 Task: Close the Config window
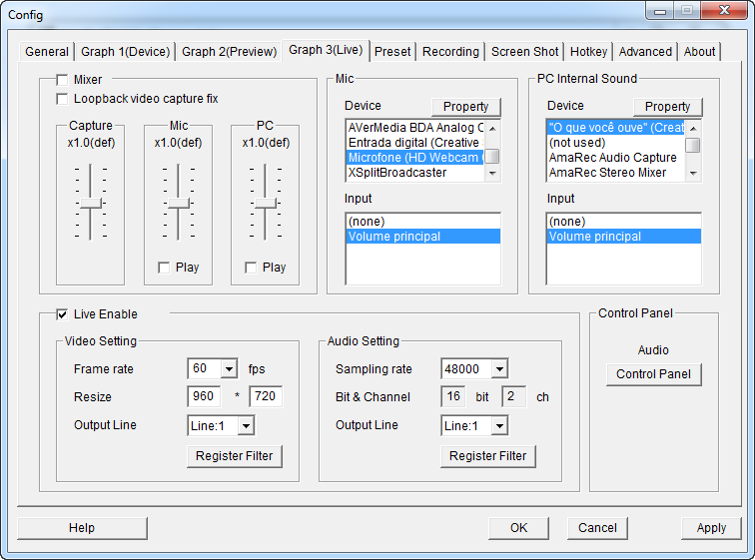point(725,10)
